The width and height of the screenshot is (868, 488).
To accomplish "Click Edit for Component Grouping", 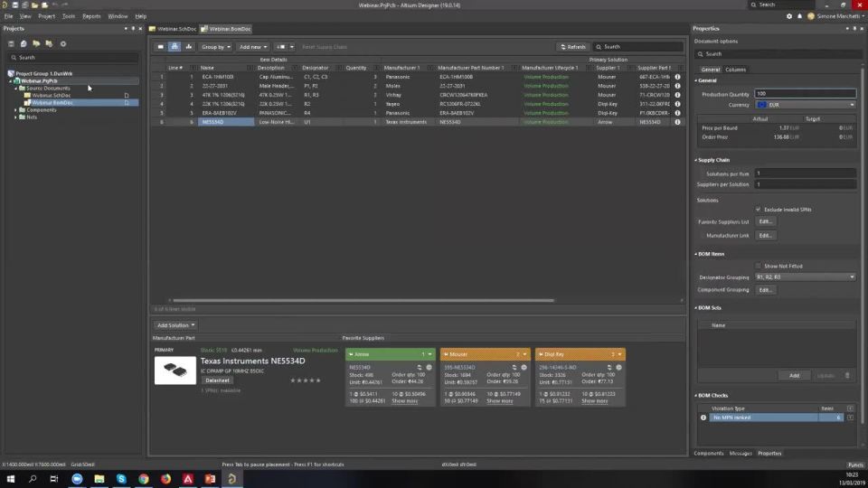I will (x=765, y=290).
